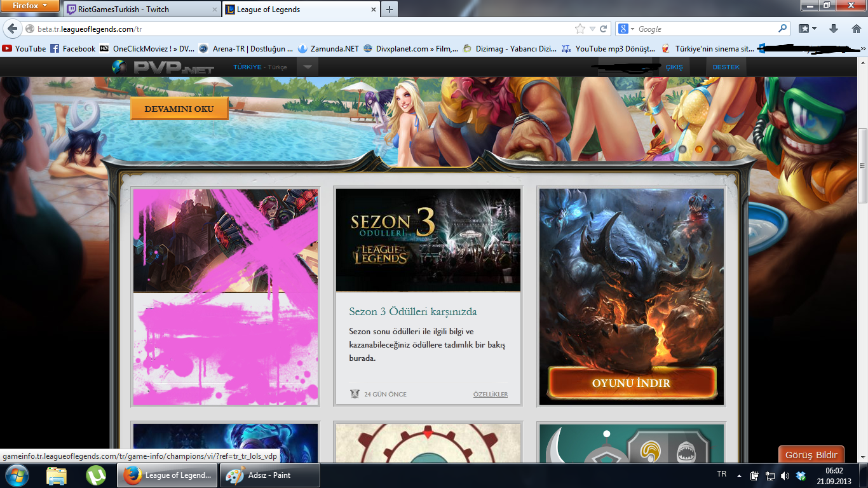This screenshot has height=488, width=868.
Task: Click the DEVAMINI OKU button
Action: [179, 109]
